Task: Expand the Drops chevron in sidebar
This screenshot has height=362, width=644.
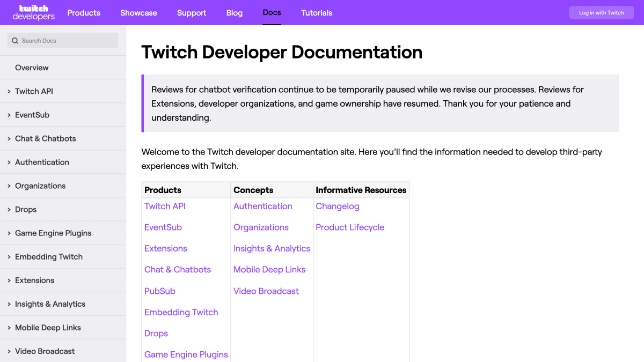Action: click(9, 209)
